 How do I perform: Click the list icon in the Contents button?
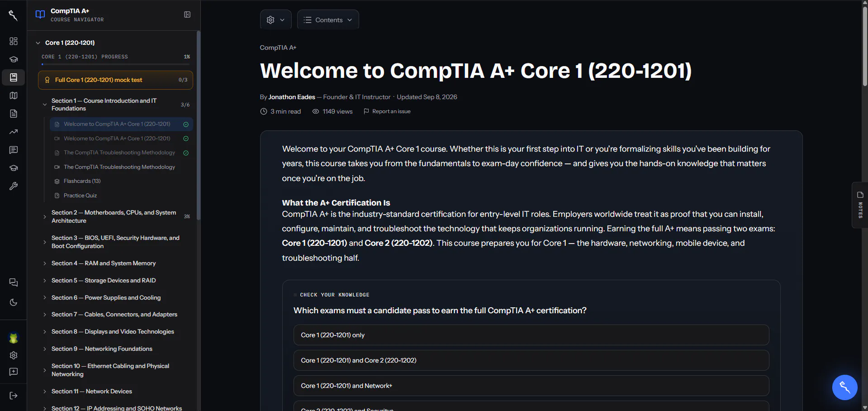click(x=308, y=20)
